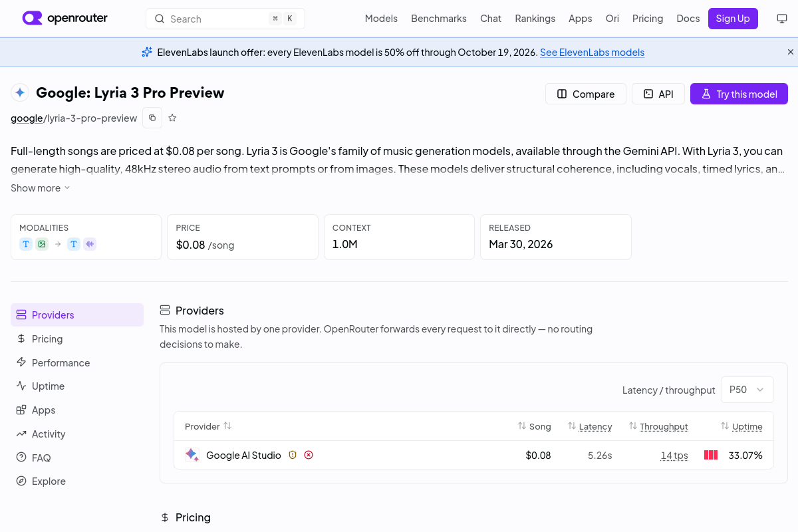
Task: Click the API button
Action: [x=658, y=94]
